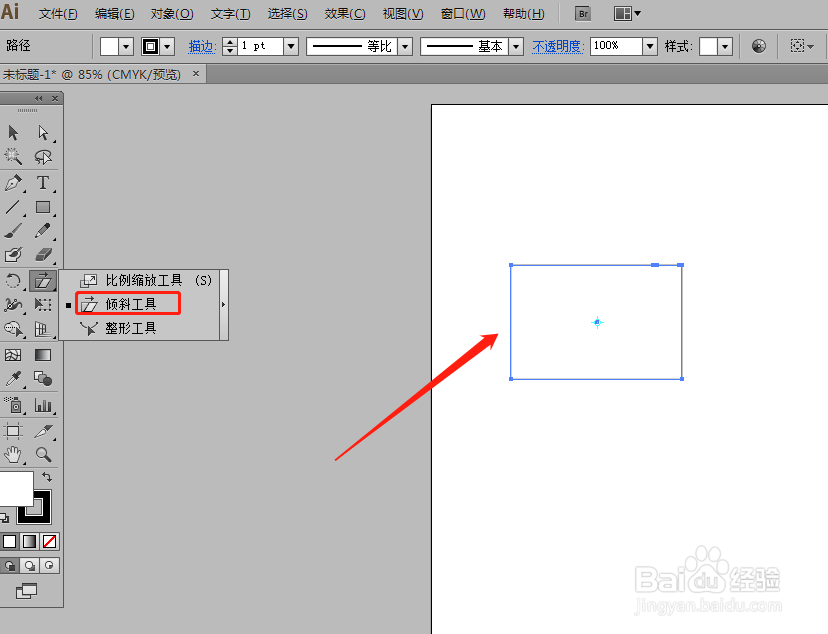Open the 文字(T) menu
This screenshot has width=828, height=634.
[230, 14]
